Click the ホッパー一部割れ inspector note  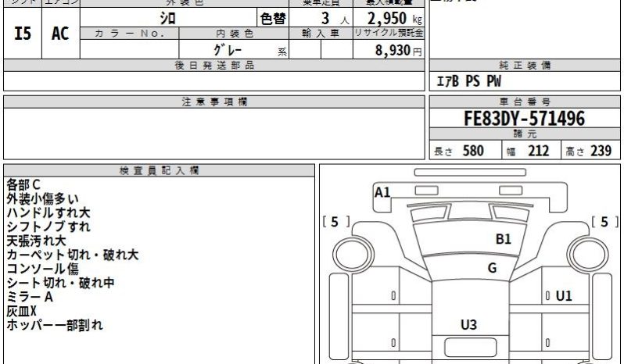click(x=55, y=325)
